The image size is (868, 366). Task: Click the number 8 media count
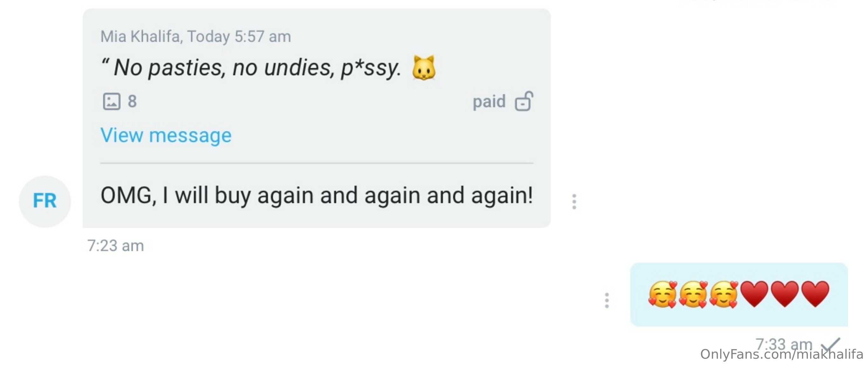coord(132,101)
